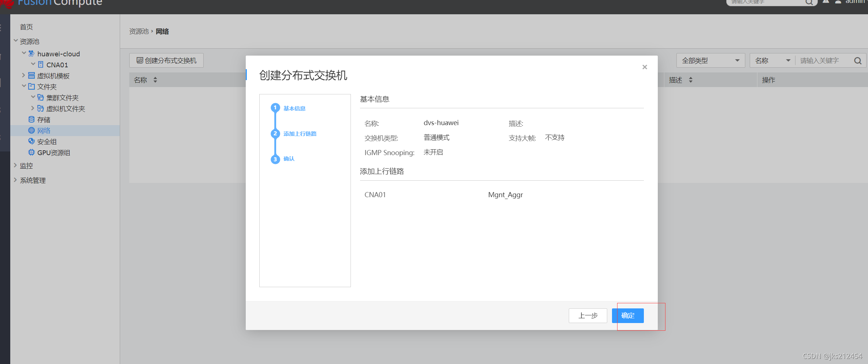This screenshot has width=868, height=364.
Task: Select the 资源池 breadcrumb link
Action: coord(139,31)
